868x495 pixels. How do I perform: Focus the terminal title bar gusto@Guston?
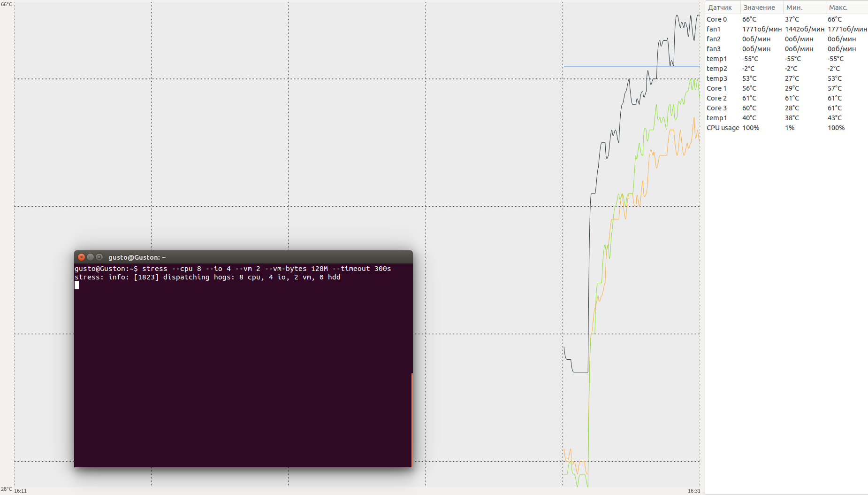243,257
